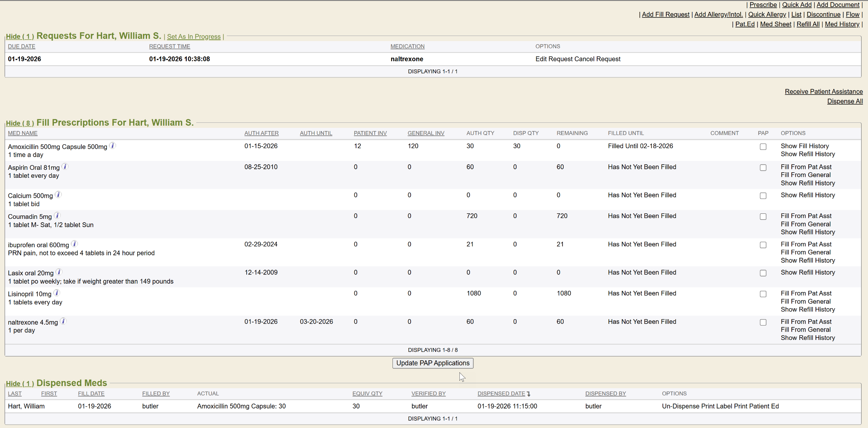Open Coumadin 5mg info icon

coord(57,216)
